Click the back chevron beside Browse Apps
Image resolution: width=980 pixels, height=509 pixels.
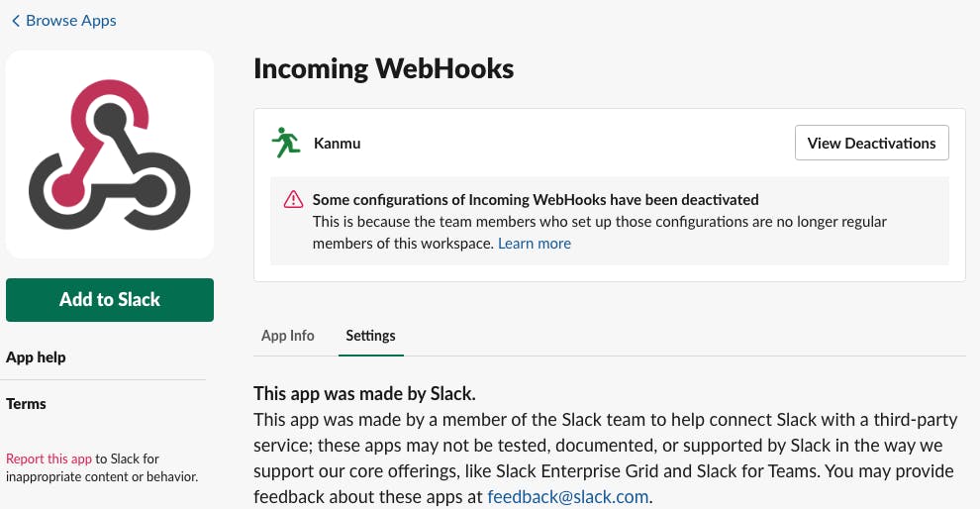pyautogui.click(x=15, y=21)
